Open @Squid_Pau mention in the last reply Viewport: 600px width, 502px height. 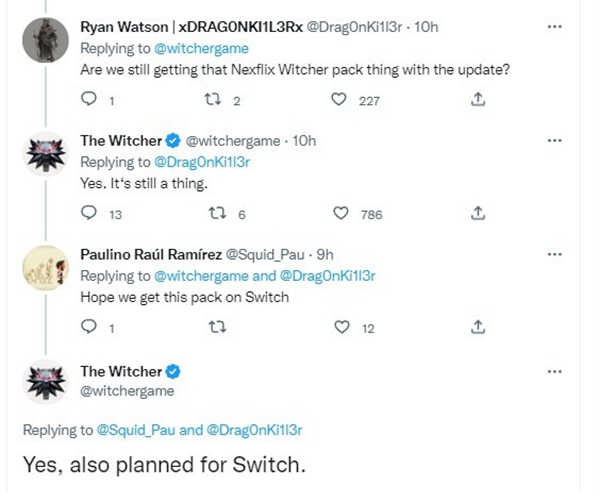coord(136,430)
